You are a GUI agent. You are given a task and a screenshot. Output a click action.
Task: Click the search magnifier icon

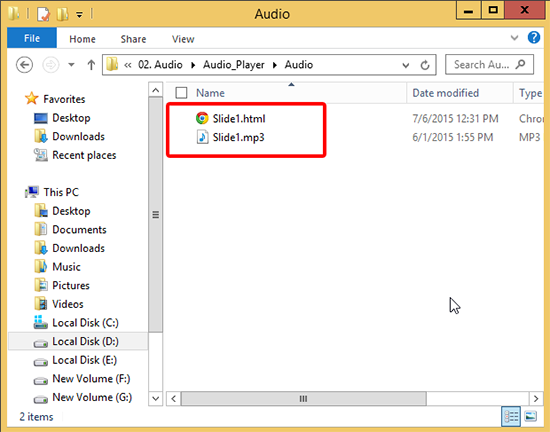coord(521,64)
